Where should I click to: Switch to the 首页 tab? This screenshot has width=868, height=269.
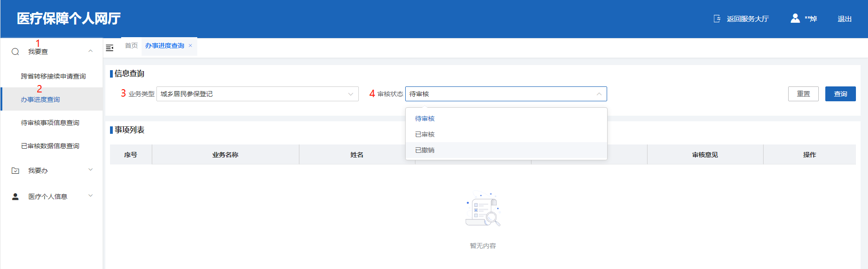pos(131,46)
